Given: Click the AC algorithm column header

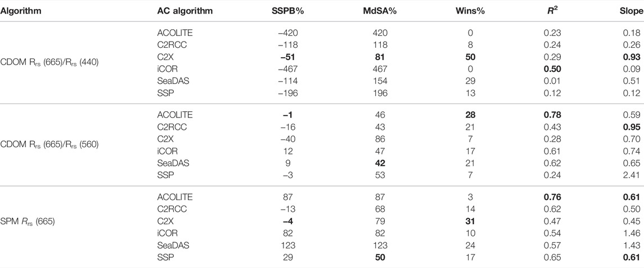Looking at the screenshot, I should 183,11.
